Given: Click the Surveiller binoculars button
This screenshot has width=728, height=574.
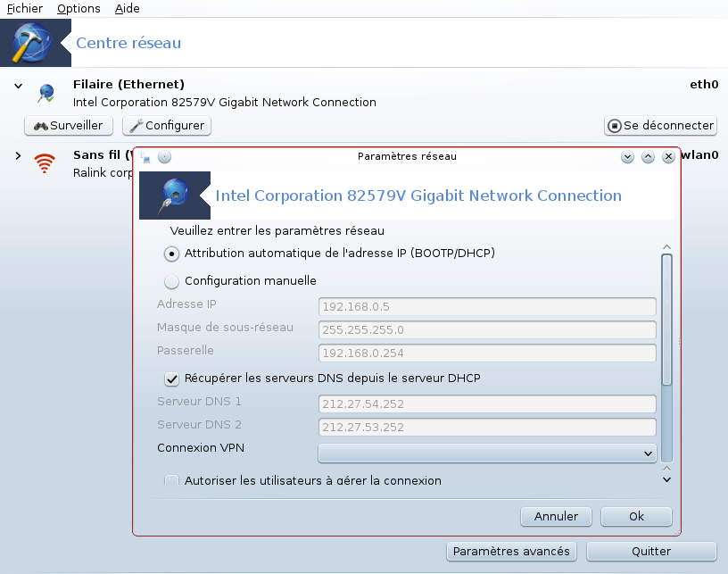Looking at the screenshot, I should click(x=69, y=126).
